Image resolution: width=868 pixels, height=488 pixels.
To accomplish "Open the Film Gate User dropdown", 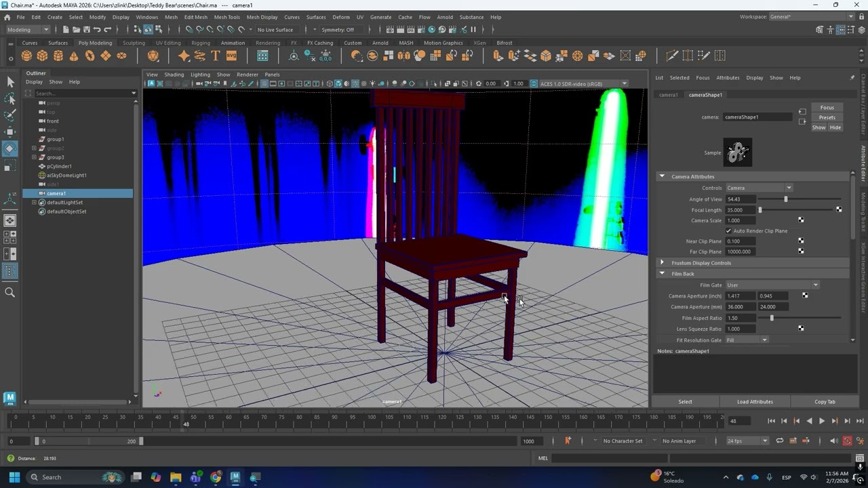I will tap(772, 285).
